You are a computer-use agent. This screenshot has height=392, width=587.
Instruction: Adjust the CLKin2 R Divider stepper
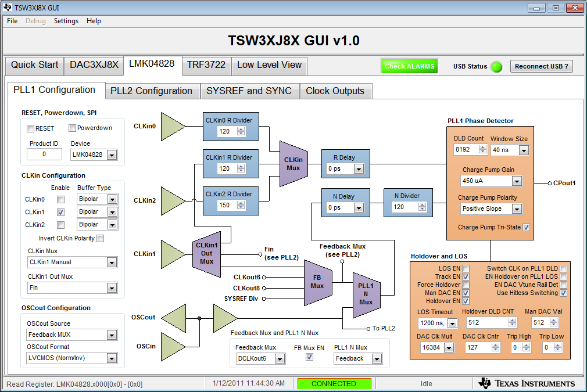[241, 206]
